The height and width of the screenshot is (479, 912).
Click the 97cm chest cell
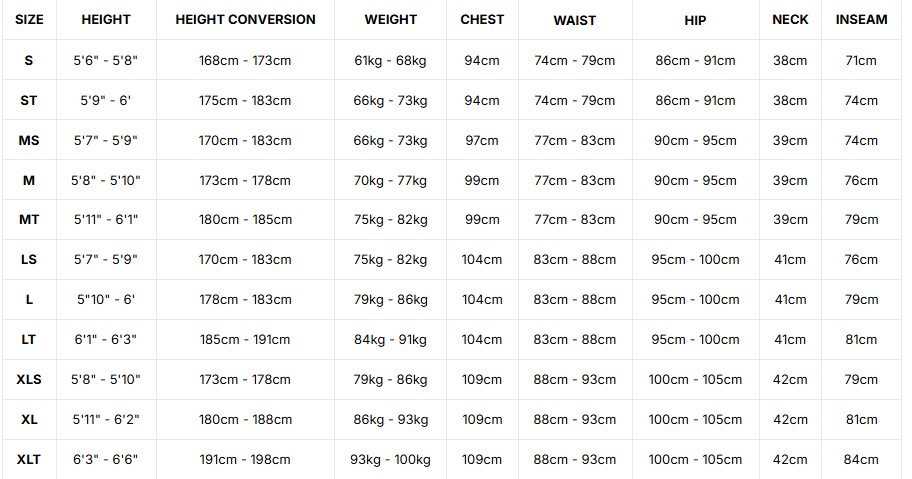click(x=482, y=141)
